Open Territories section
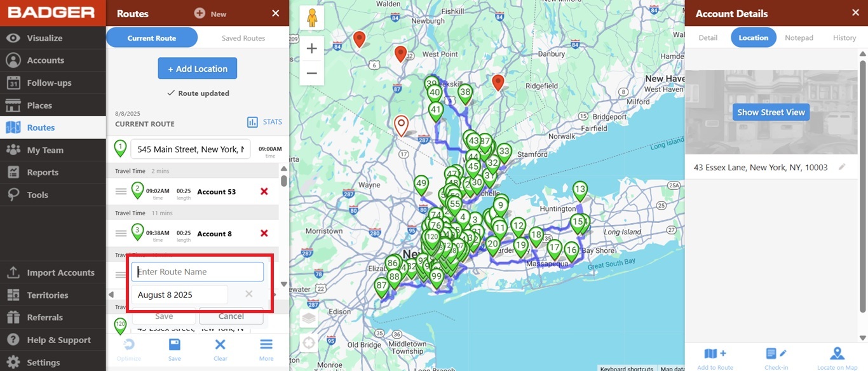 53,295
